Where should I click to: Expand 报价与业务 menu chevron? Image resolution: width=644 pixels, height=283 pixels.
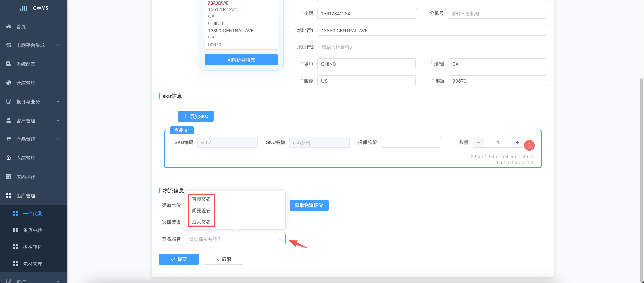tap(58, 101)
